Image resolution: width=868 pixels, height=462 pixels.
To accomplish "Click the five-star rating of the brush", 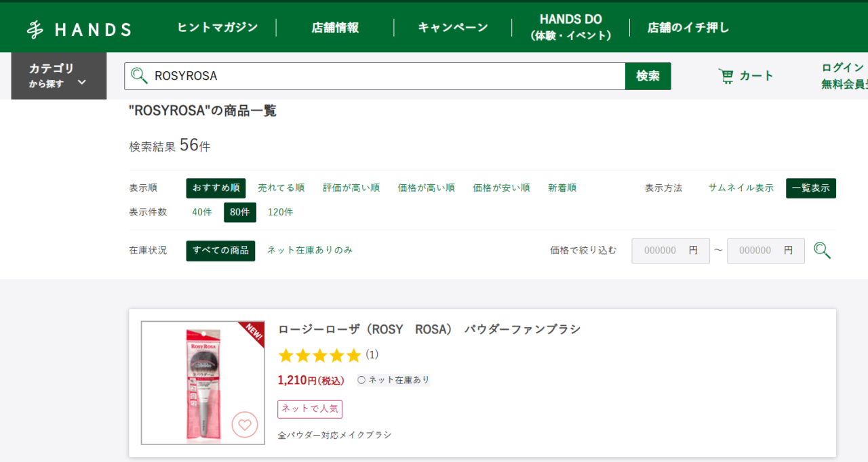I will point(319,355).
